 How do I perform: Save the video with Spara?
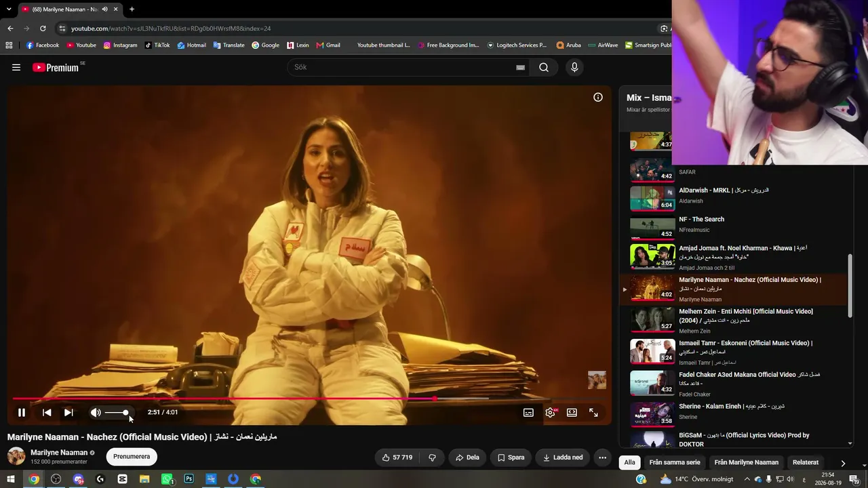(511, 457)
